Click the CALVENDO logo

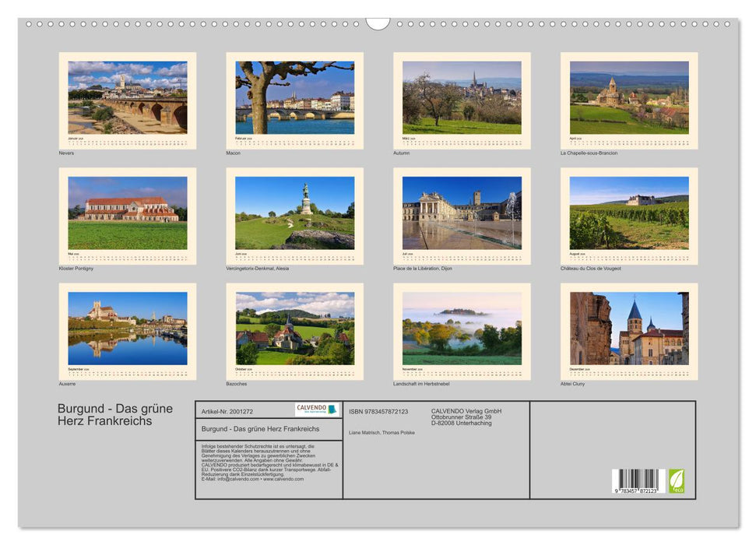pyautogui.click(x=317, y=410)
